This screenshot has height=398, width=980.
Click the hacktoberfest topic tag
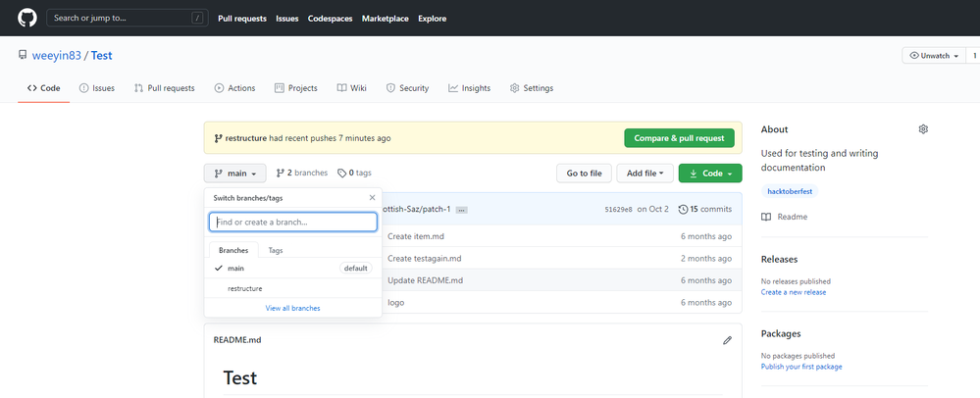pos(790,191)
